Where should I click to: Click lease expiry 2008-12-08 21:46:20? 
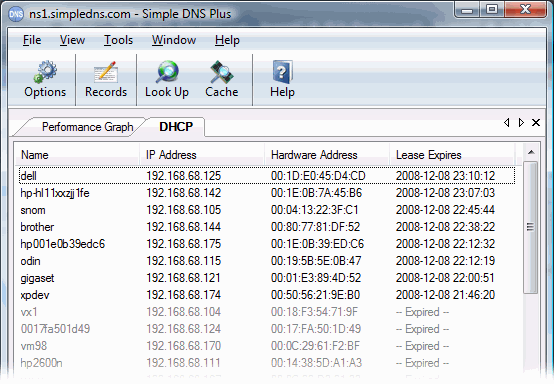445,295
